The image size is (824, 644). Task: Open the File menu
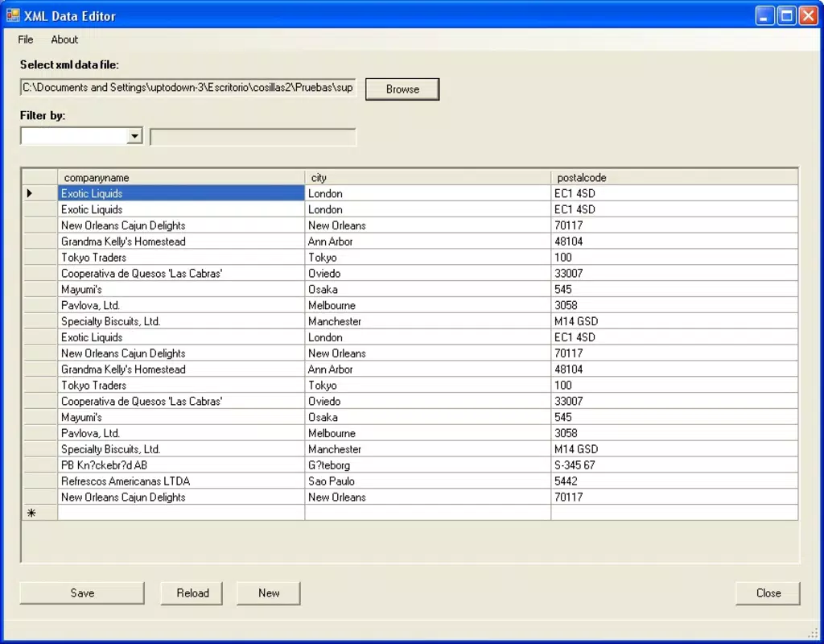tap(25, 39)
